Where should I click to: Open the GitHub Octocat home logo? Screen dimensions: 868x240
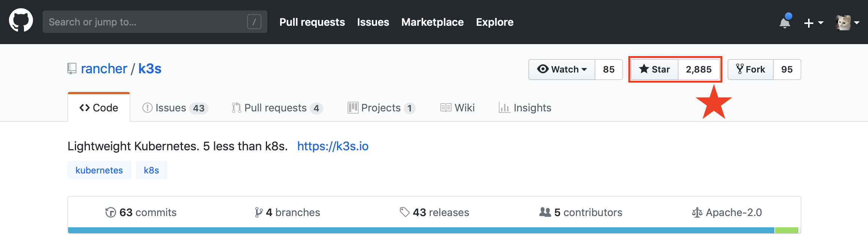(21, 21)
